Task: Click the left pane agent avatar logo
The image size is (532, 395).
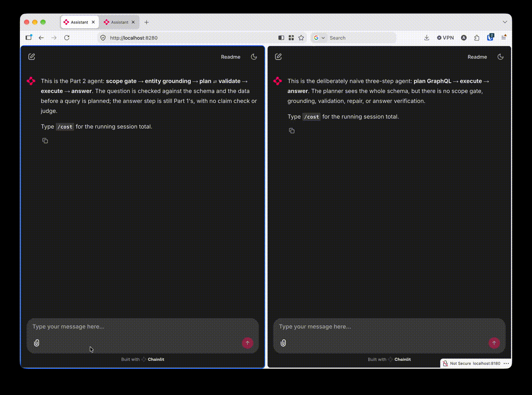Action: pos(31,81)
